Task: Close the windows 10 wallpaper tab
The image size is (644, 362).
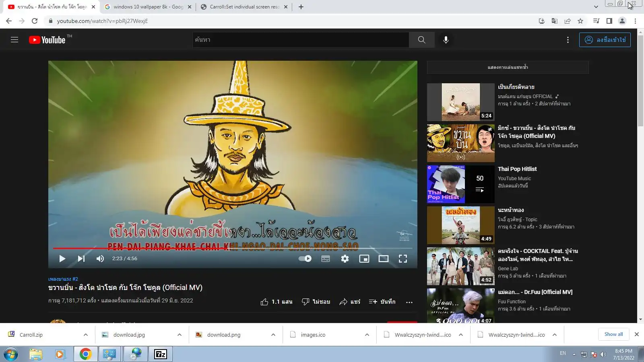Action: pos(190,7)
